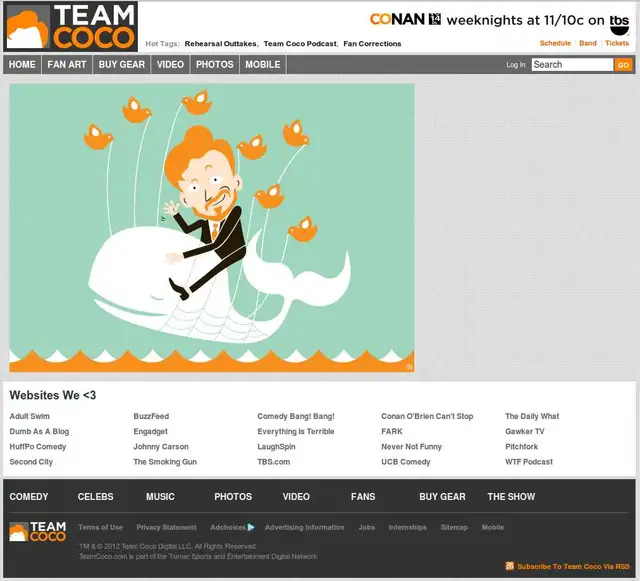Open the Advertising Information link

304,527
